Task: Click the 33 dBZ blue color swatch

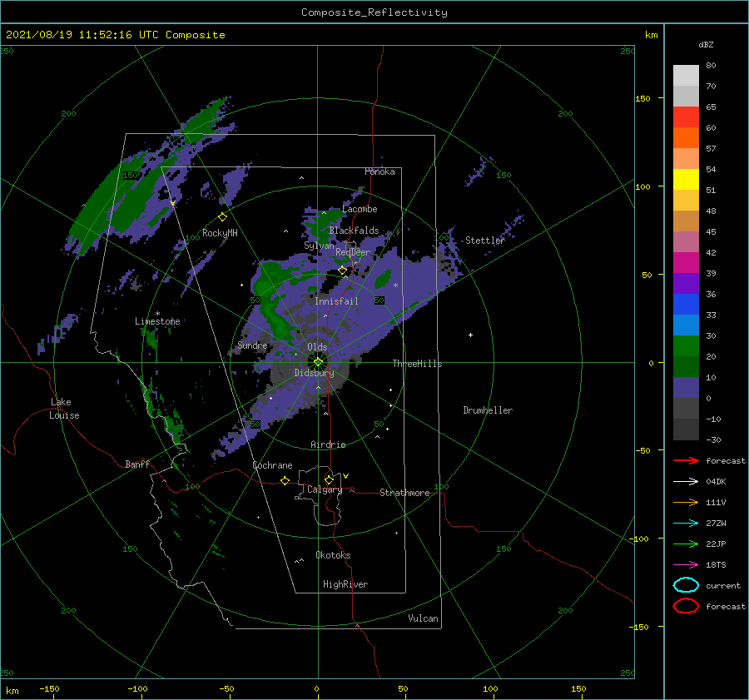Action: pos(686,325)
